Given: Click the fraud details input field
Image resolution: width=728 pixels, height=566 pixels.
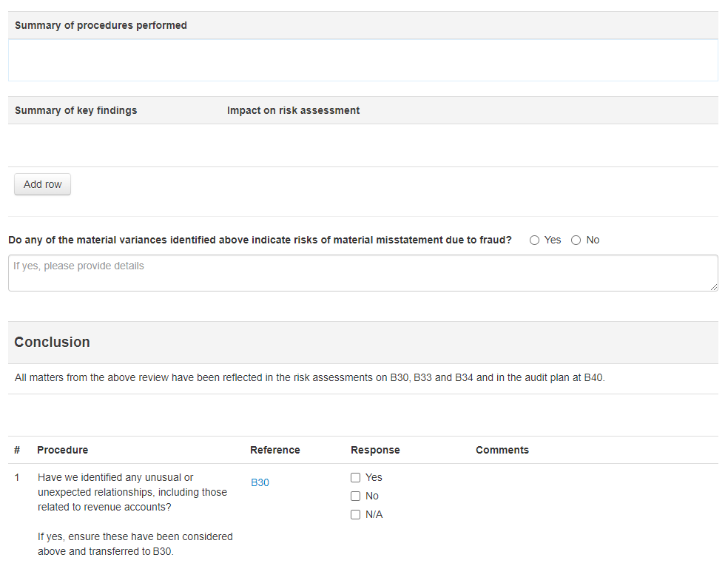Looking at the screenshot, I should pyautogui.click(x=363, y=272).
